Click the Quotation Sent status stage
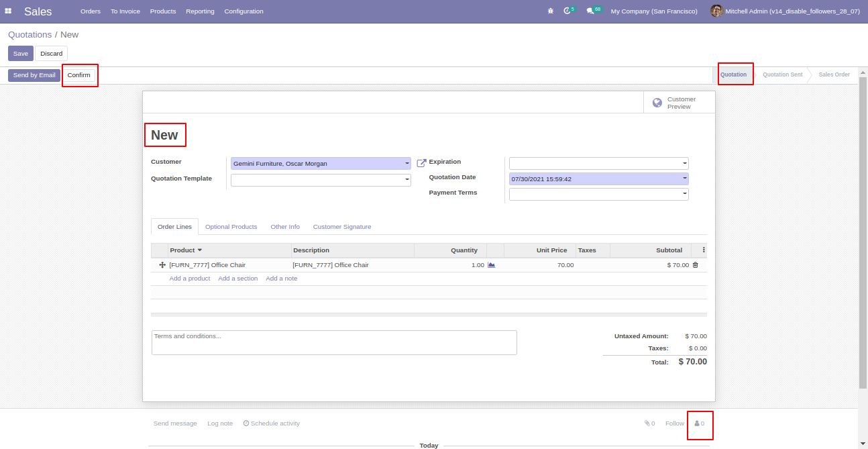The image size is (868, 449). [x=782, y=74]
